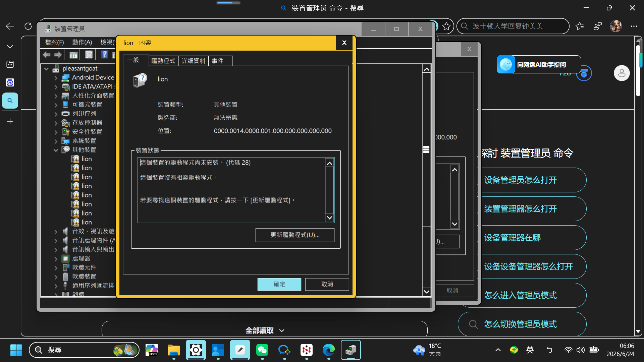
Task: Click the Back arrow in Device Manager toolbar
Action: [x=47, y=55]
